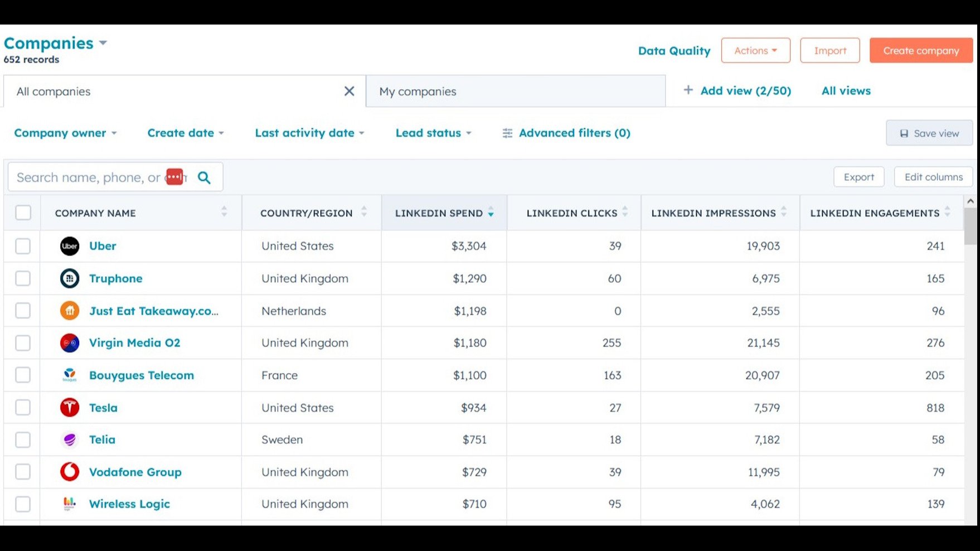This screenshot has height=551, width=980.
Task: Click the Tesla logo icon
Action: coord(70,408)
